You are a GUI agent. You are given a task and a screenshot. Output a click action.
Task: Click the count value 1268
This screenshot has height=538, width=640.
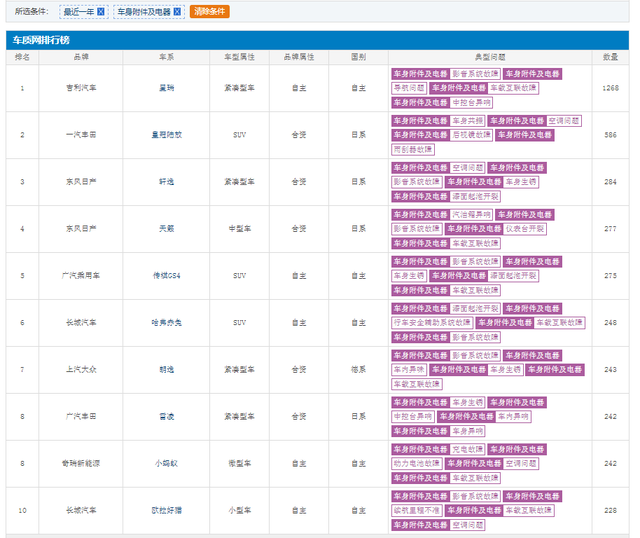pos(611,88)
